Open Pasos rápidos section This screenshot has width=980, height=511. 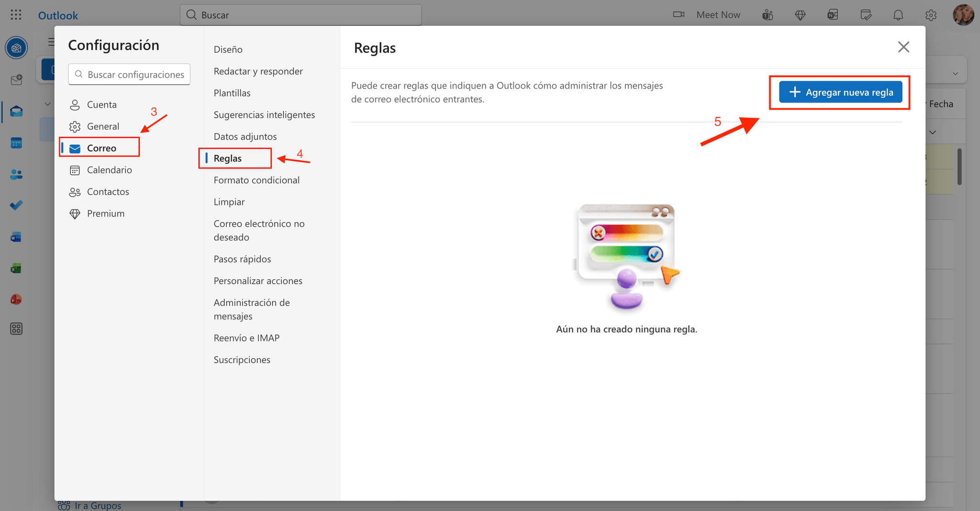(x=242, y=259)
